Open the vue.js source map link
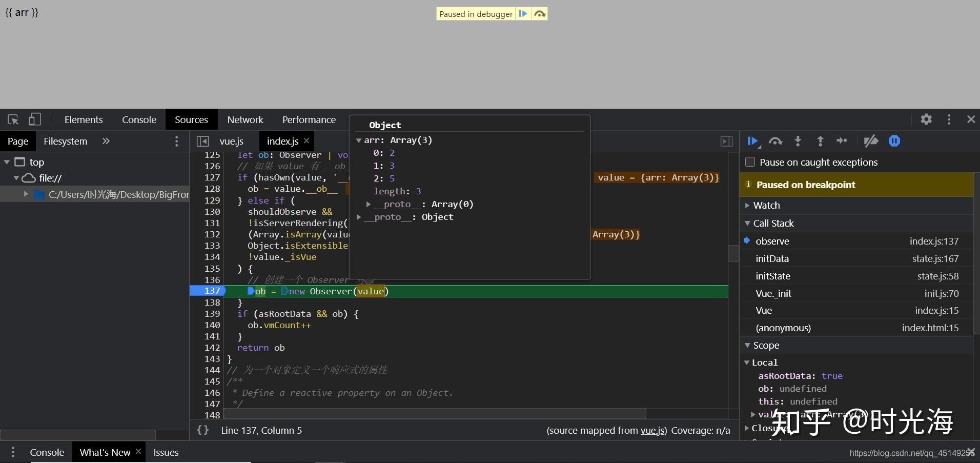This screenshot has height=463, width=980. (x=652, y=430)
